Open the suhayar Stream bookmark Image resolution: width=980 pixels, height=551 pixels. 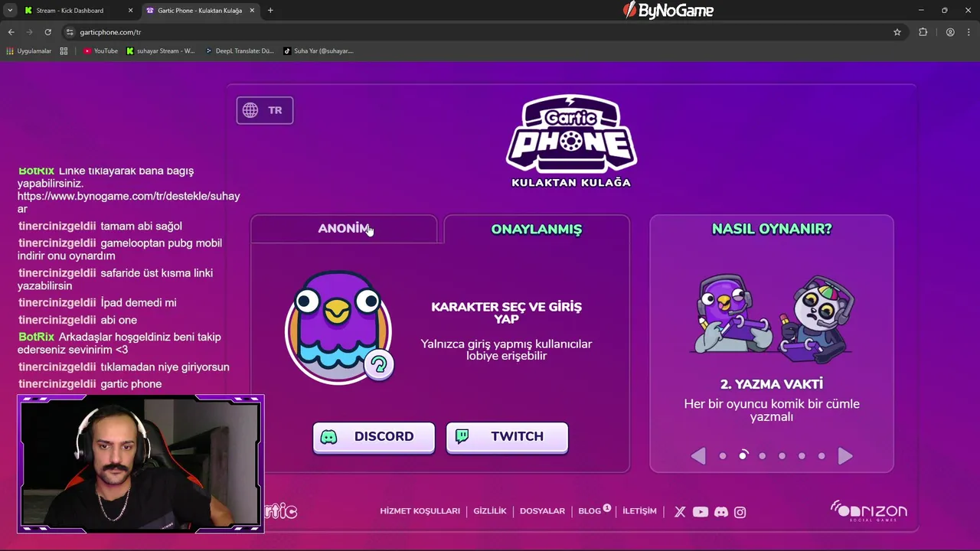pyautogui.click(x=161, y=51)
